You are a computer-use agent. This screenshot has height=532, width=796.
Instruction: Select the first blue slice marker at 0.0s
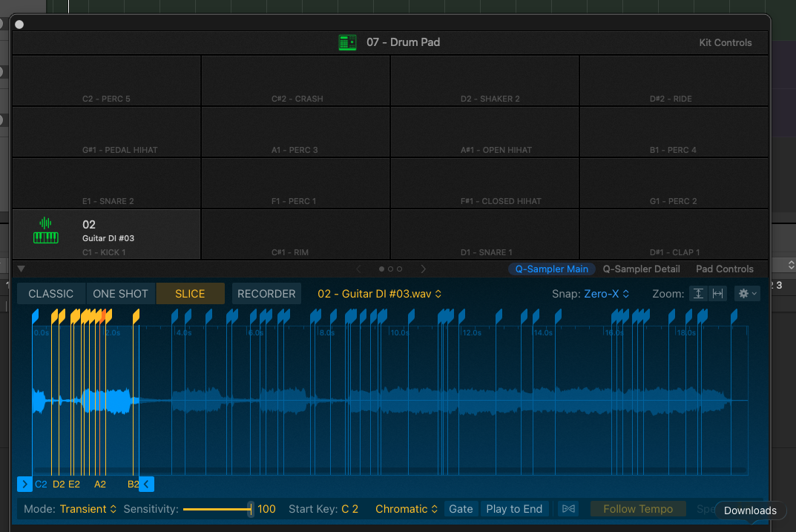(x=35, y=316)
